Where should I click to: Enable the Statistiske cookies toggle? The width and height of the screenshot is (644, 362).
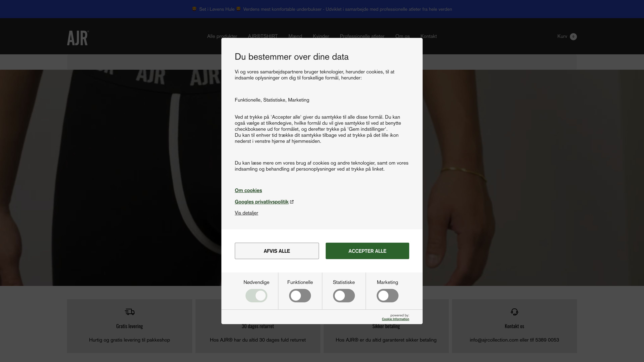click(x=344, y=295)
